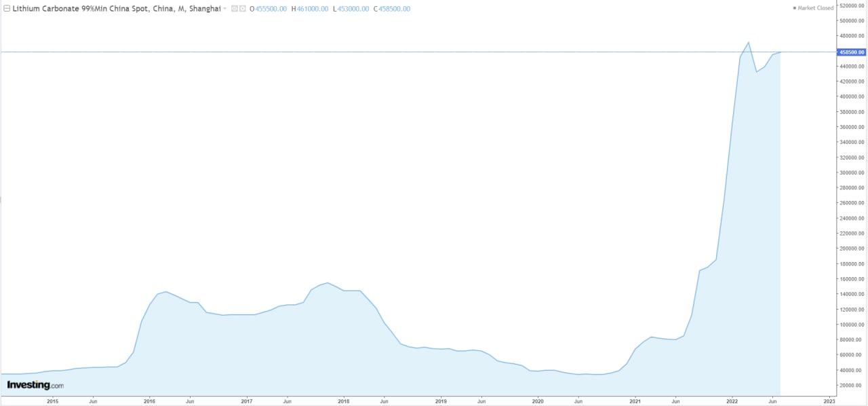
Task: Click the chart peak near 470000 in 2022
Action: (748, 42)
